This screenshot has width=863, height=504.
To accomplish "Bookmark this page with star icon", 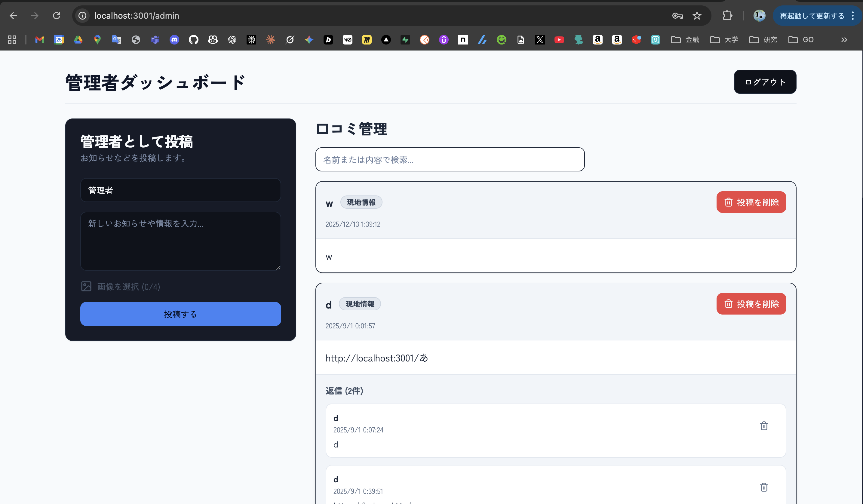I will (697, 16).
